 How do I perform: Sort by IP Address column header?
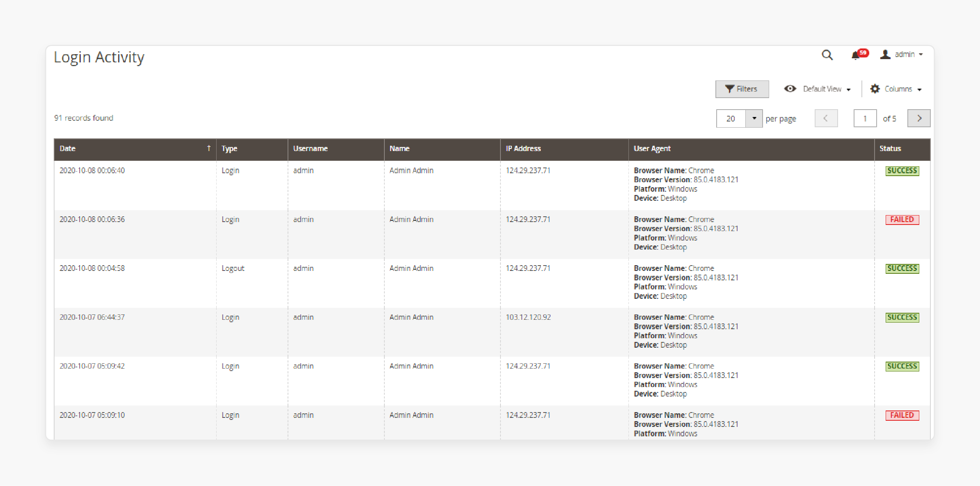tap(564, 149)
